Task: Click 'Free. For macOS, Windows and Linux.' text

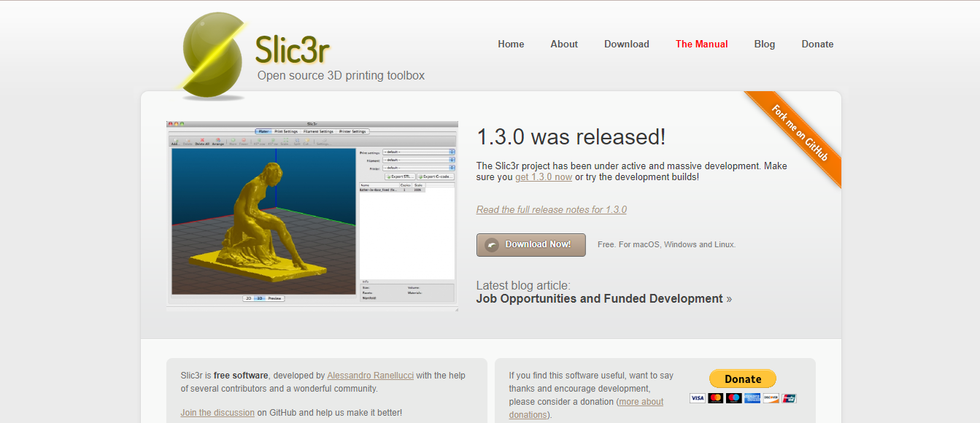Action: pos(667,244)
